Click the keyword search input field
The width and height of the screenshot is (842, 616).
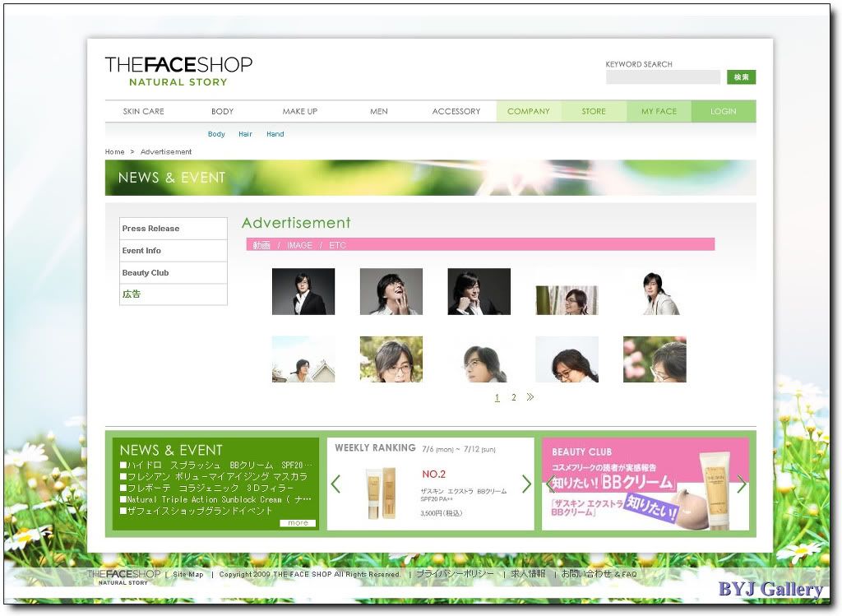pyautogui.click(x=663, y=77)
